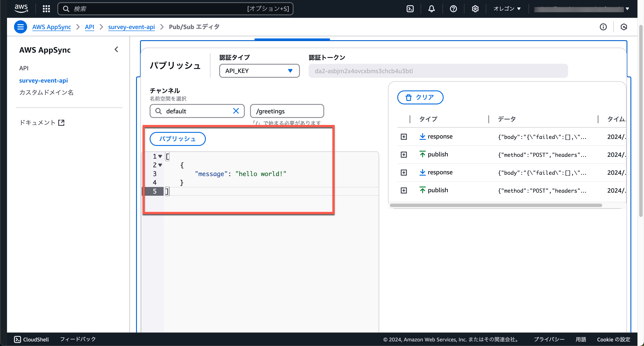Click the AWS logo home icon
Viewport: 644px width, 346px height.
(x=21, y=8)
